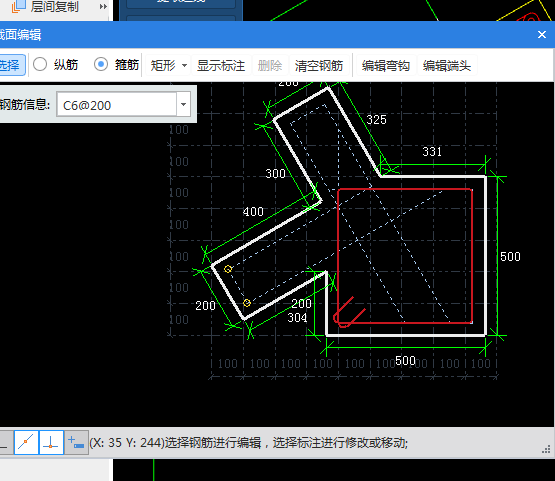This screenshot has width=555, height=481.
Task: Click the 选择 button in toolbar
Action: (11, 65)
